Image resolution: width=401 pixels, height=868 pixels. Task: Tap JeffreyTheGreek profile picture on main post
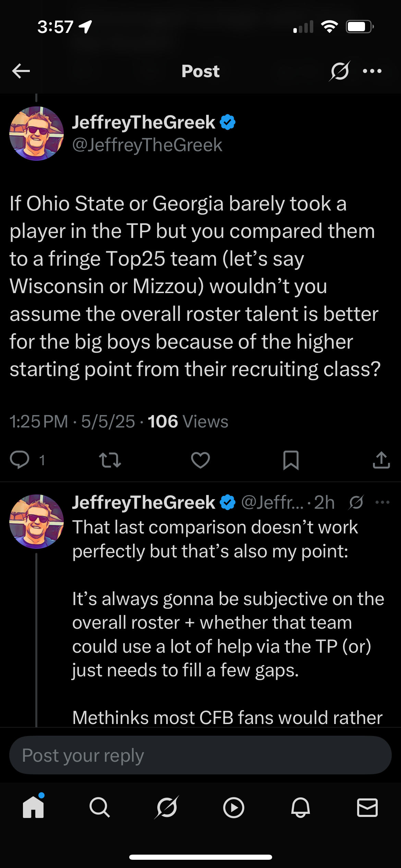pyautogui.click(x=36, y=133)
